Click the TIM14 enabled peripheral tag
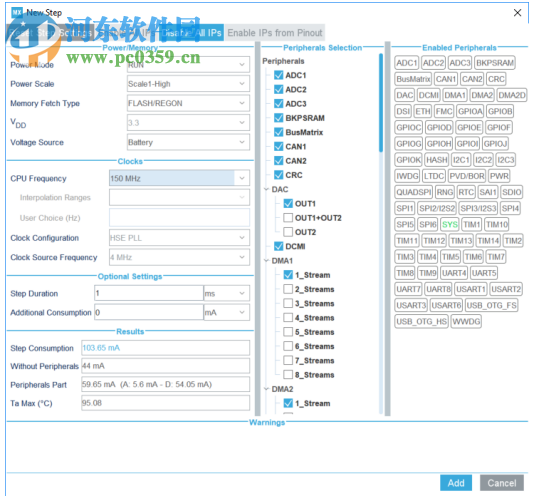 click(488, 241)
